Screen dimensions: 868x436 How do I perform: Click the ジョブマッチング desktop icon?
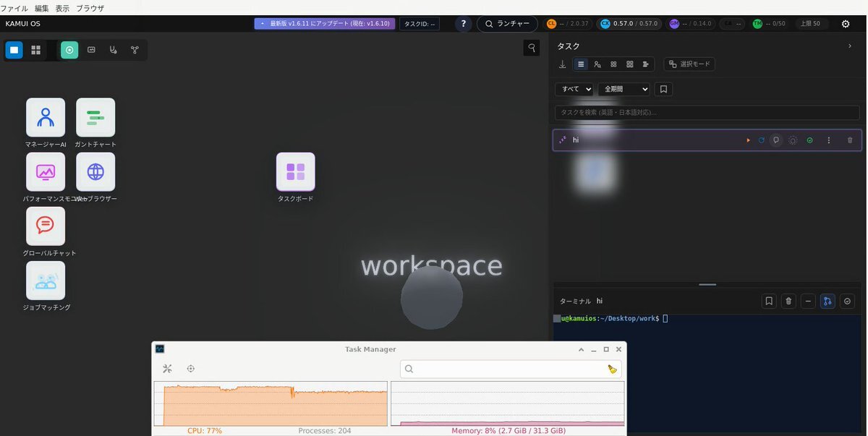46,281
